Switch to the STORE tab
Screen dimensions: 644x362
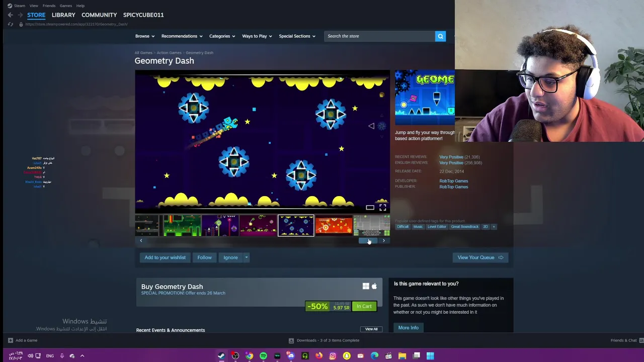36,15
